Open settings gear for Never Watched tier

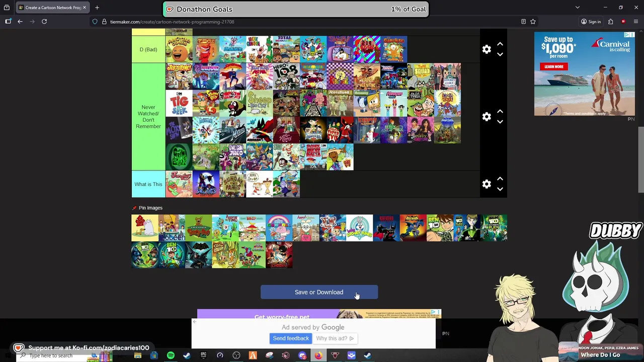[x=487, y=117]
